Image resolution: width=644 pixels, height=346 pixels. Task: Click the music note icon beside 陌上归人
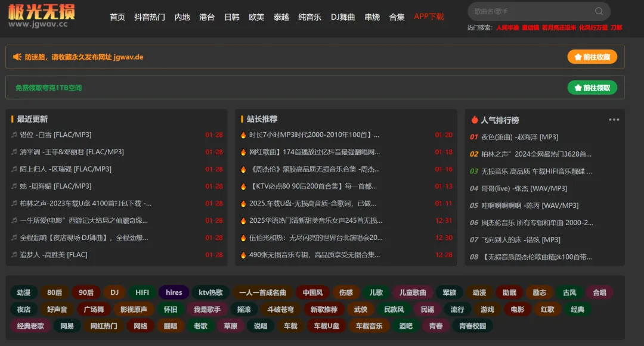(x=14, y=169)
